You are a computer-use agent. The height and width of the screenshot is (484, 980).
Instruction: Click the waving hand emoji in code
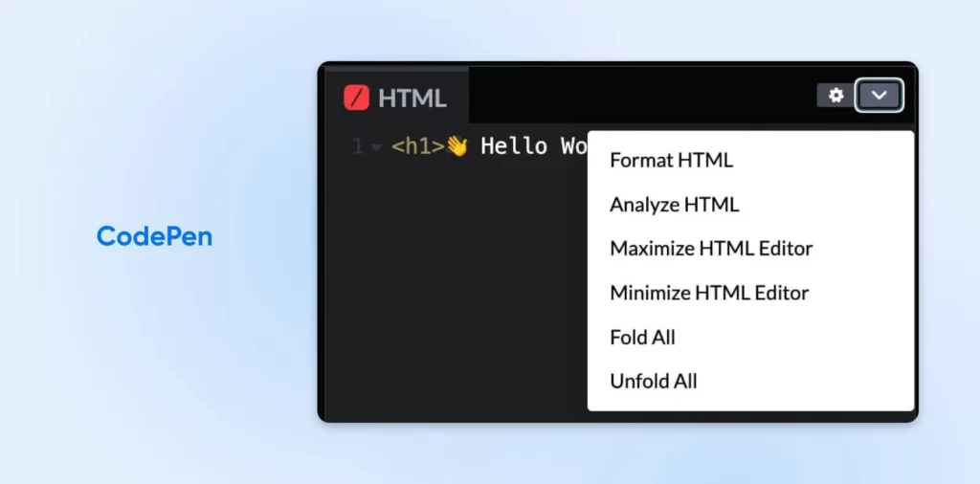tap(457, 146)
